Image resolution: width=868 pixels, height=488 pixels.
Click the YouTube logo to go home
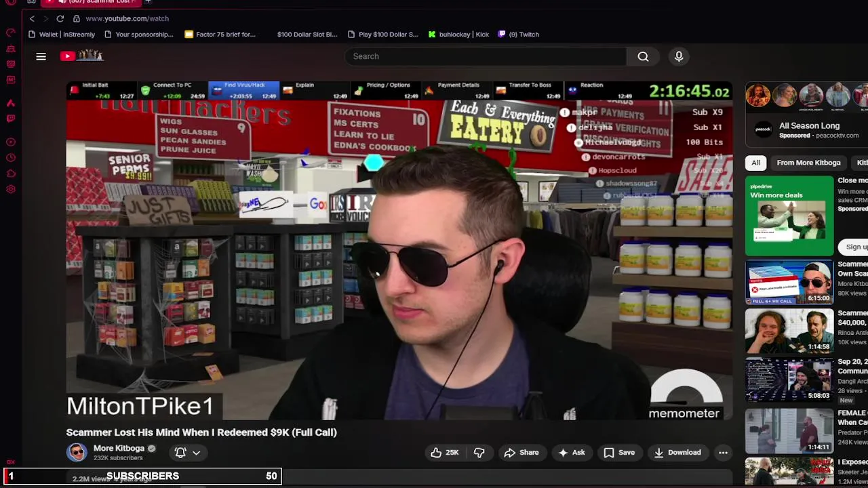[81, 56]
